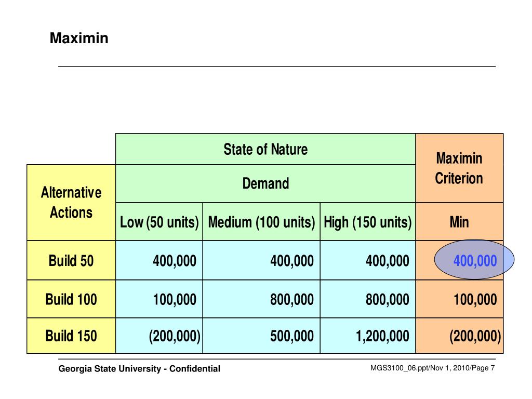Click the 1,200,000 cell
The height and width of the screenshot is (399, 532).
368,336
